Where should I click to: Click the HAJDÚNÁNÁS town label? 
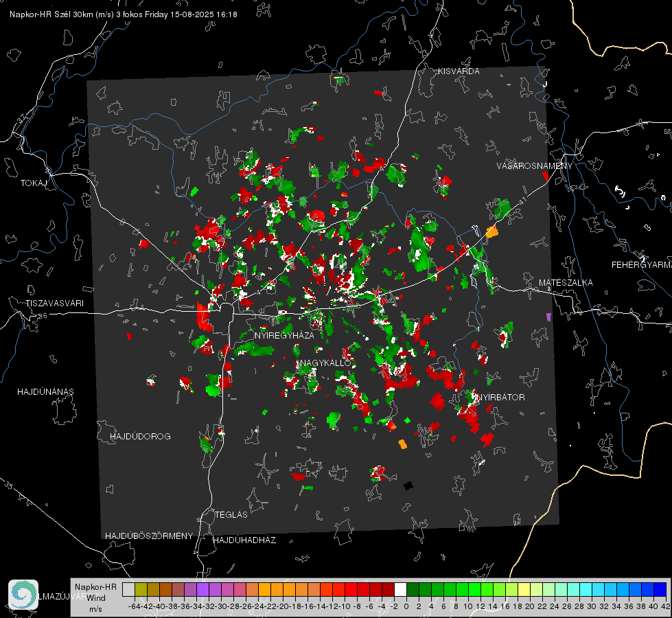(45, 391)
